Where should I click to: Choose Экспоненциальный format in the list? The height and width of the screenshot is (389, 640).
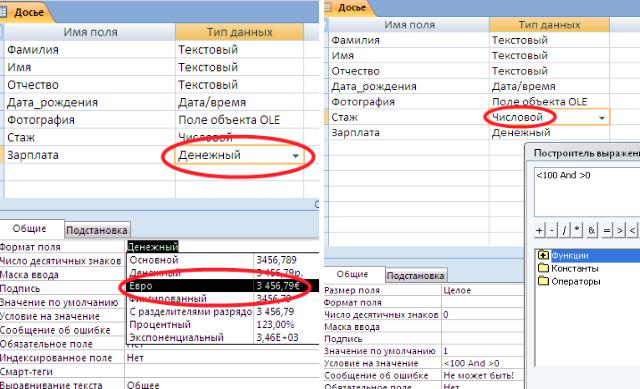pos(223,338)
